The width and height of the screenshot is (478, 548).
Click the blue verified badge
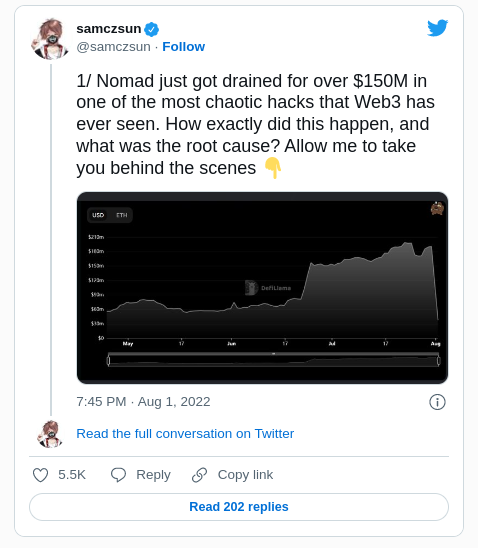click(x=152, y=29)
